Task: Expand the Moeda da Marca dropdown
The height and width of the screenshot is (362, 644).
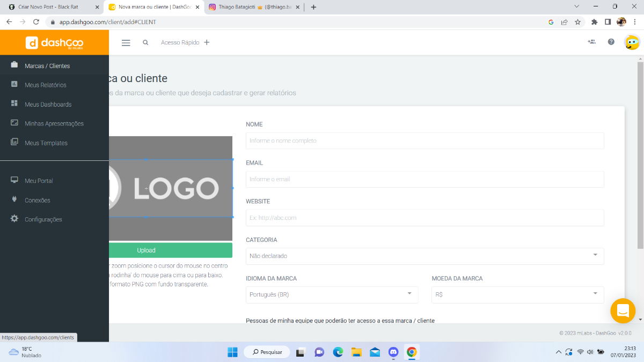Action: (517, 294)
